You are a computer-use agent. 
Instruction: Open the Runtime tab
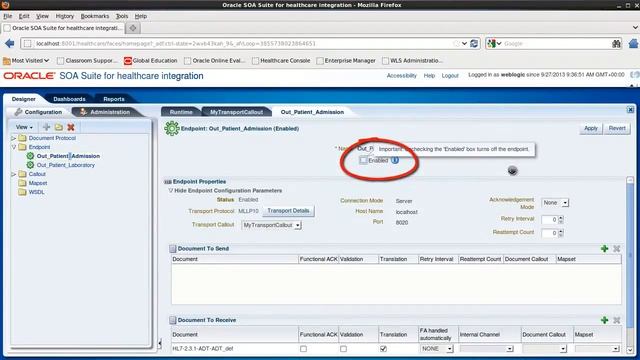(181, 112)
